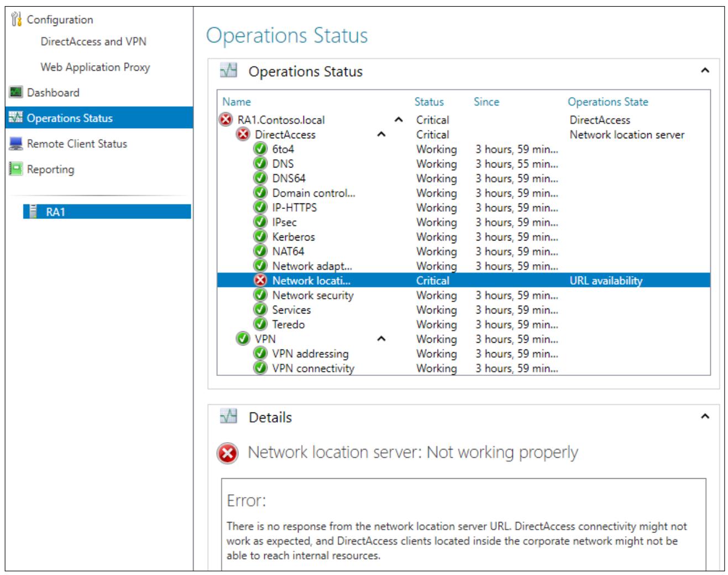Click the Remote Client Status computer icon
This screenshot has width=728, height=575.
[16, 144]
